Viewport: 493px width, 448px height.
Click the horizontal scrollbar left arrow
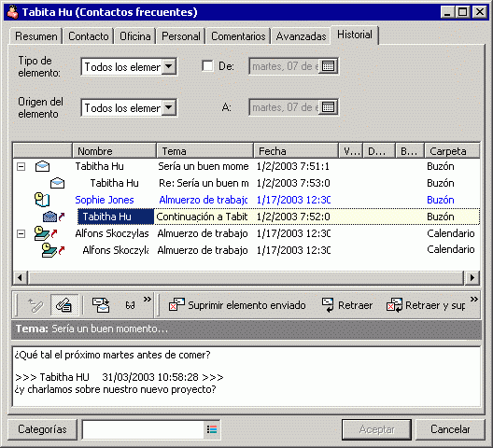pos(21,277)
